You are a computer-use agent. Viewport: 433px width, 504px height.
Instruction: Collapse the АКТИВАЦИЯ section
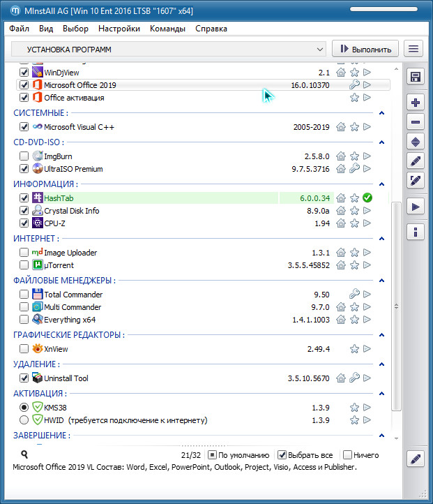(x=381, y=394)
